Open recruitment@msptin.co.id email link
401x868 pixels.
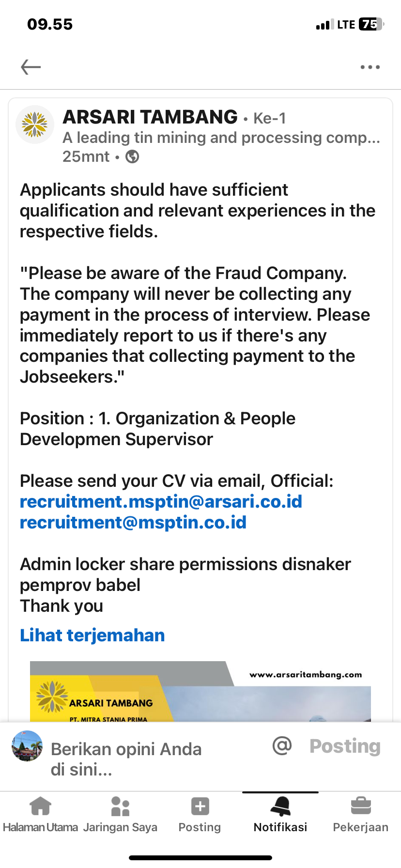133,523
